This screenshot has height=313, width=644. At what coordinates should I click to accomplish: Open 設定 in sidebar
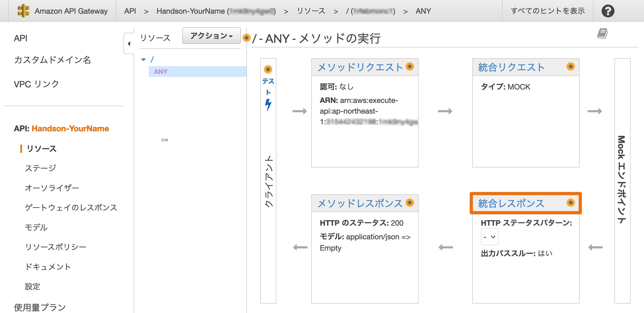(32, 286)
